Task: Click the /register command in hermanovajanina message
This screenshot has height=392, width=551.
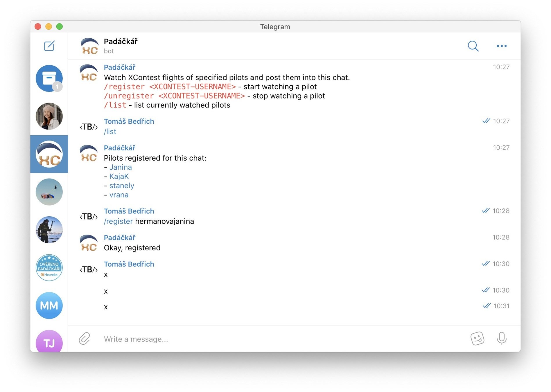Action: click(119, 221)
